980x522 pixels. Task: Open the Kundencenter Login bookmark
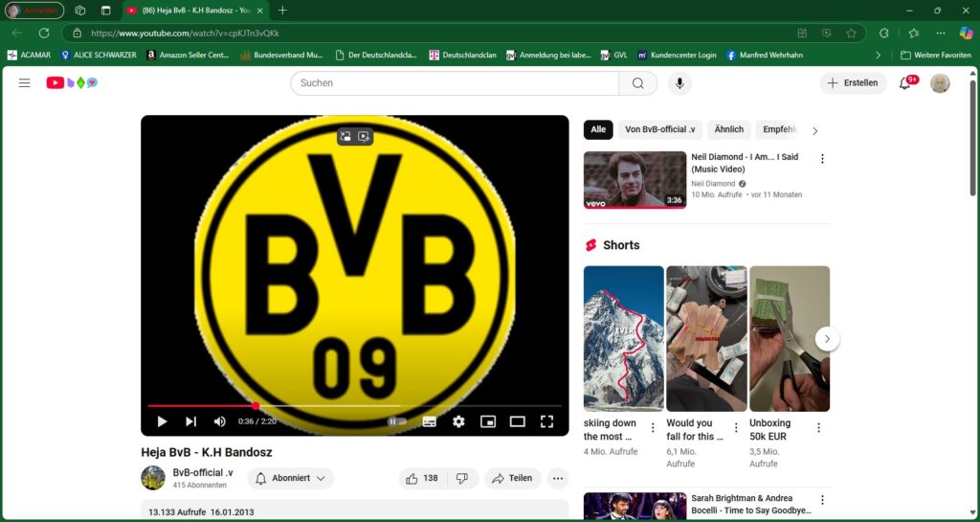[677, 55]
